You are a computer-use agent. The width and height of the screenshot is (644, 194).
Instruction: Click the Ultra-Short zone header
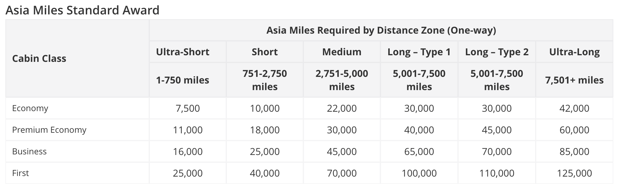pyautogui.click(x=183, y=52)
